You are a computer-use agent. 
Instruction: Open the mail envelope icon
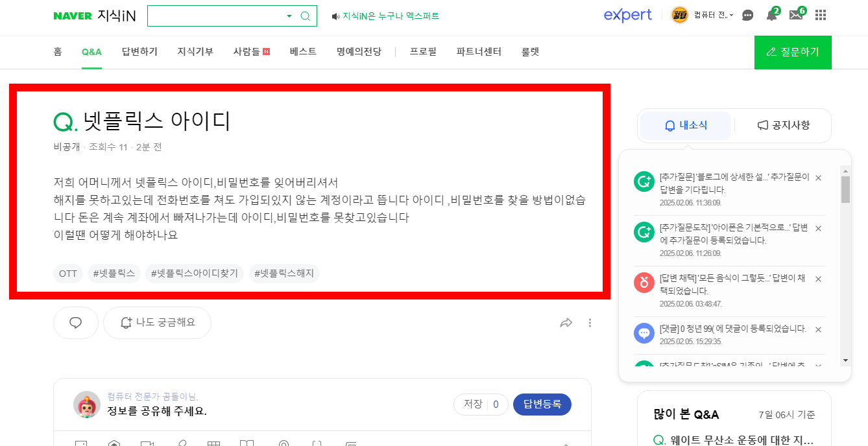coord(796,15)
